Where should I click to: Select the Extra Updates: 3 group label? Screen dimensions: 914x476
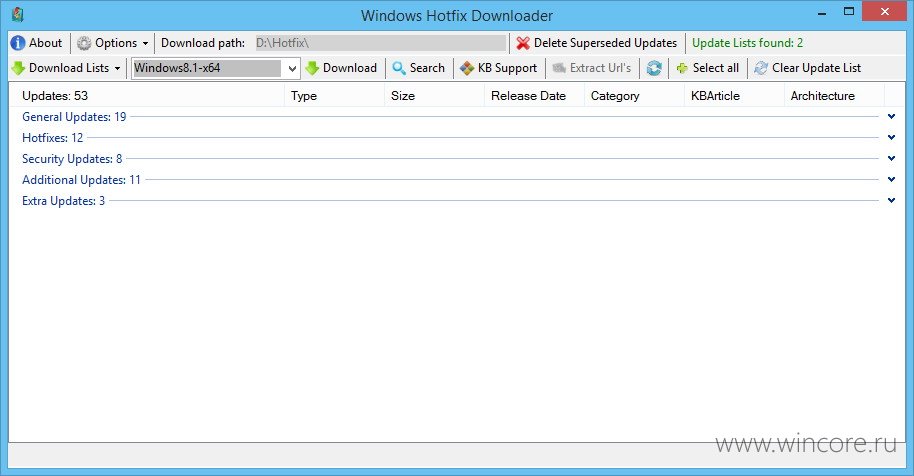(64, 200)
